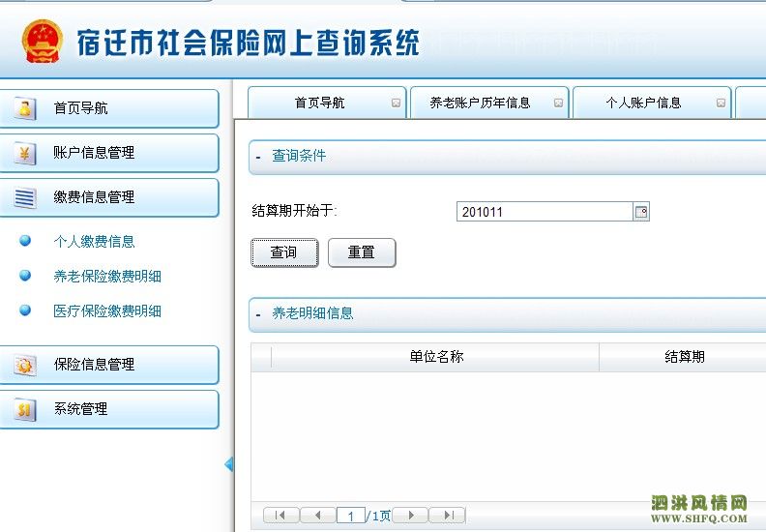The height and width of the screenshot is (532, 766).
Task: Go to the next page of results
Action: 410,515
